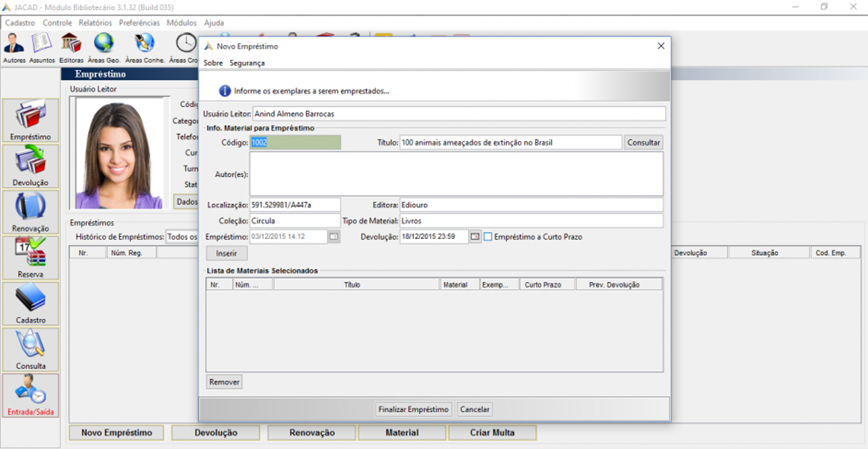868x449 pixels.
Task: Click the info icon in the dialog banner
Action: pos(225,91)
